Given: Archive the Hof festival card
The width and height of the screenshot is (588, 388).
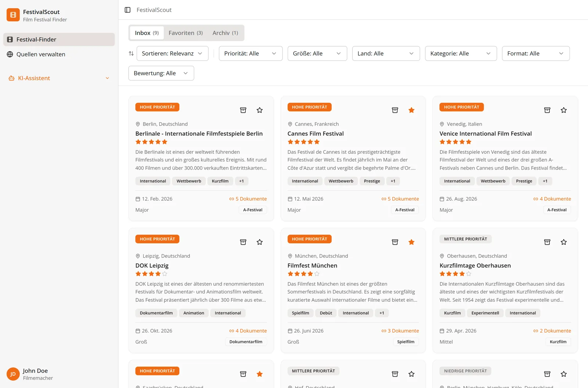Looking at the screenshot, I should click(395, 374).
